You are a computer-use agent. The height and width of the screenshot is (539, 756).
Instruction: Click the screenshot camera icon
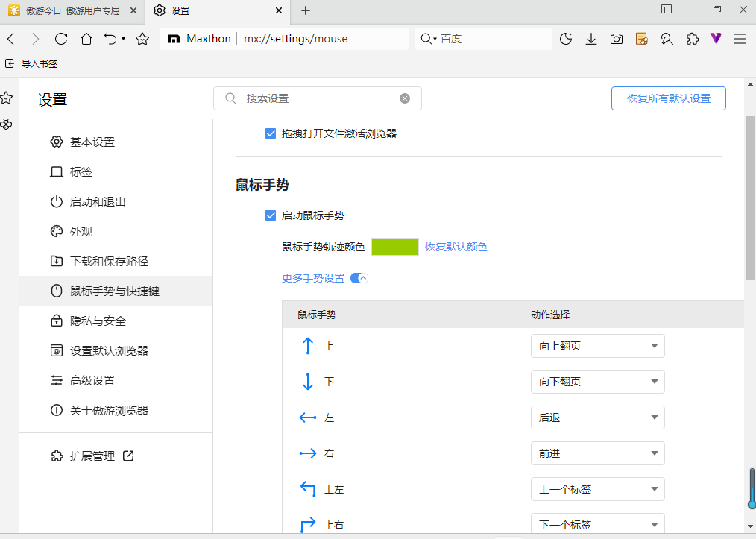[x=616, y=39]
